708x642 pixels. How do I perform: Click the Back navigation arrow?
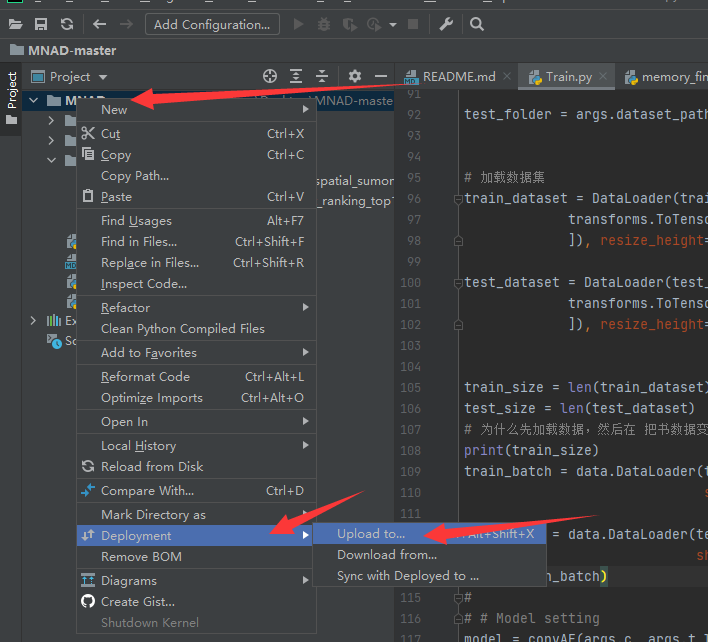[99, 24]
